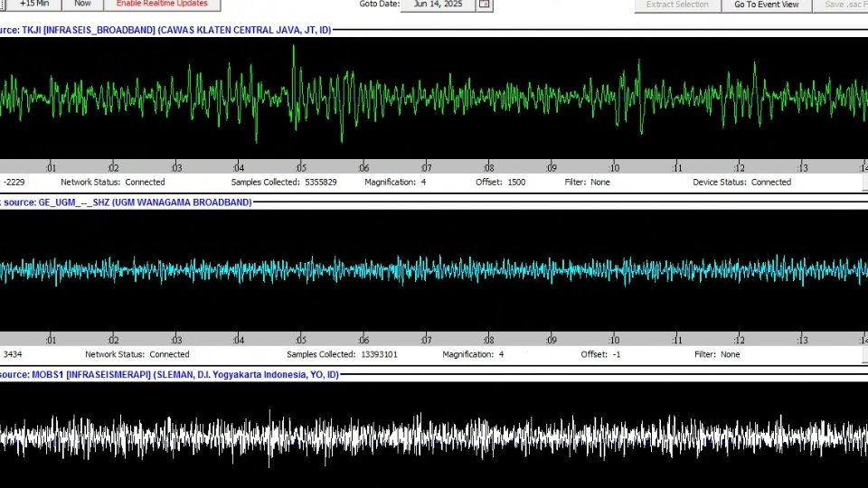Click the white MOBS1 SLEMAN waveform

(434, 437)
